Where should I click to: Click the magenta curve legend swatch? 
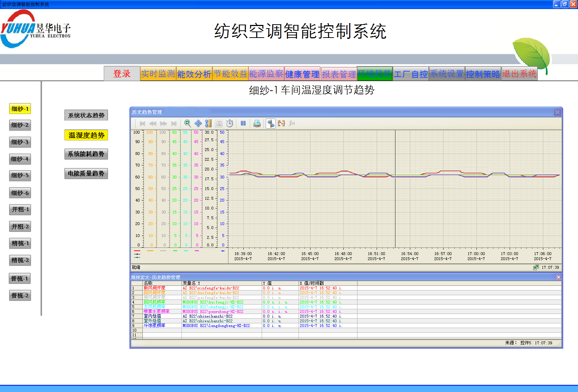pyautogui.click(x=197, y=251)
